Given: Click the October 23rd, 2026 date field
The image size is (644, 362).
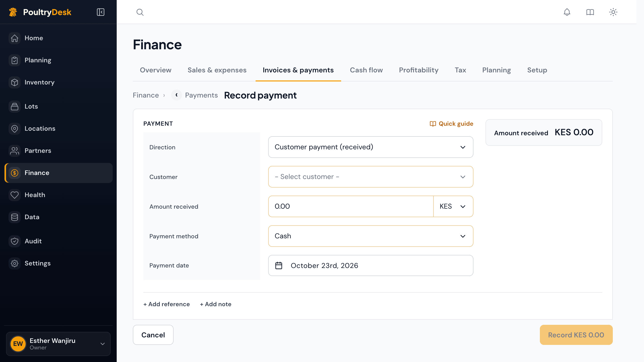Looking at the screenshot, I should (371, 265).
